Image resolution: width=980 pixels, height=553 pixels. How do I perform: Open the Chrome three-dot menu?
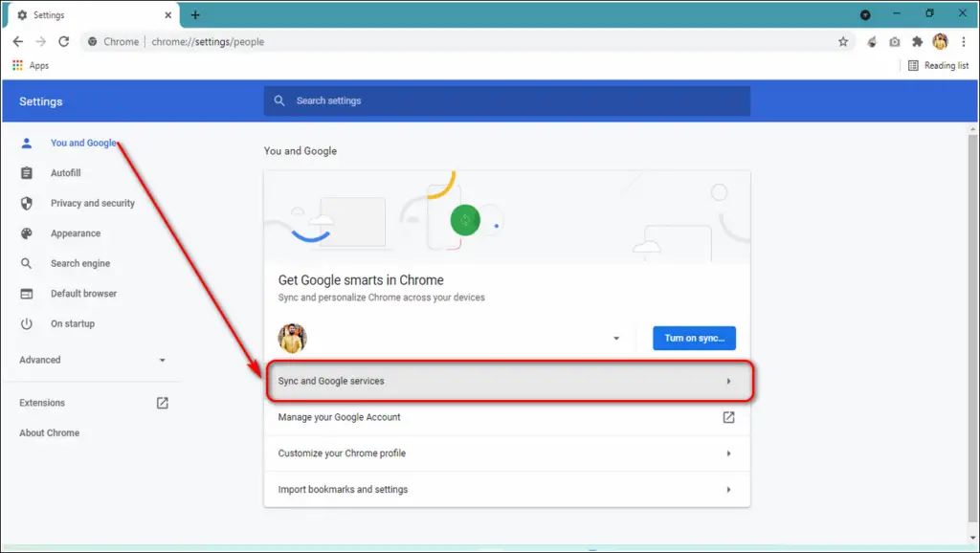pos(963,42)
